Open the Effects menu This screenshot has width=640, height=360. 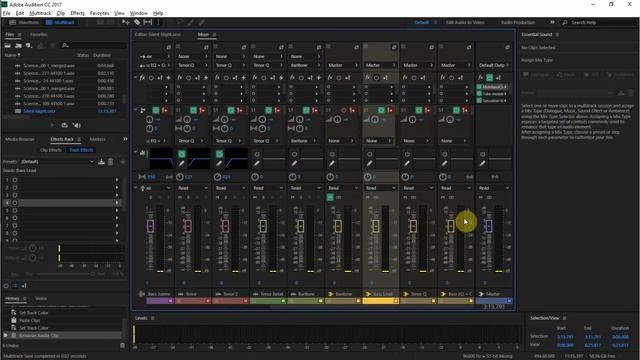pyautogui.click(x=77, y=13)
